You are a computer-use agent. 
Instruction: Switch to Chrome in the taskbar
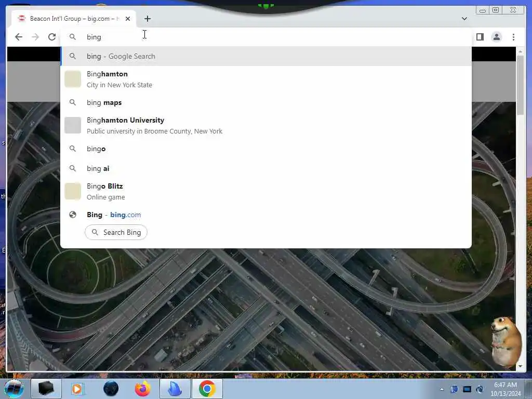click(x=207, y=389)
